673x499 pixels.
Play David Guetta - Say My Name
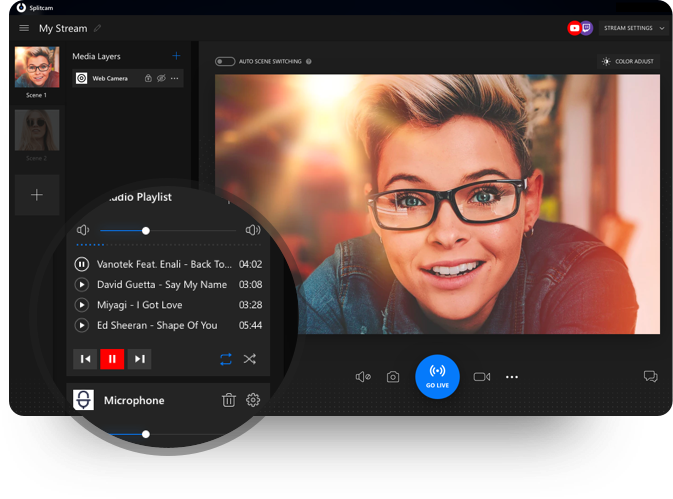point(82,285)
